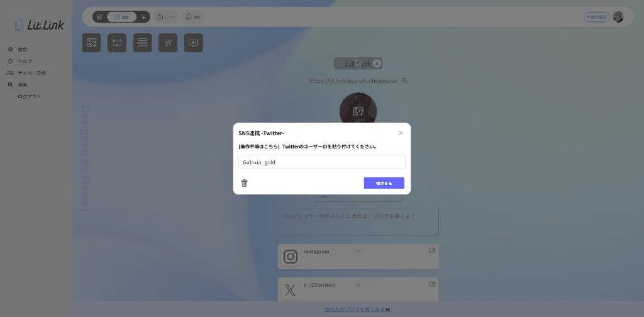This screenshot has width=644, height=317.
Task: Click the add image block icon
Action: [92, 43]
